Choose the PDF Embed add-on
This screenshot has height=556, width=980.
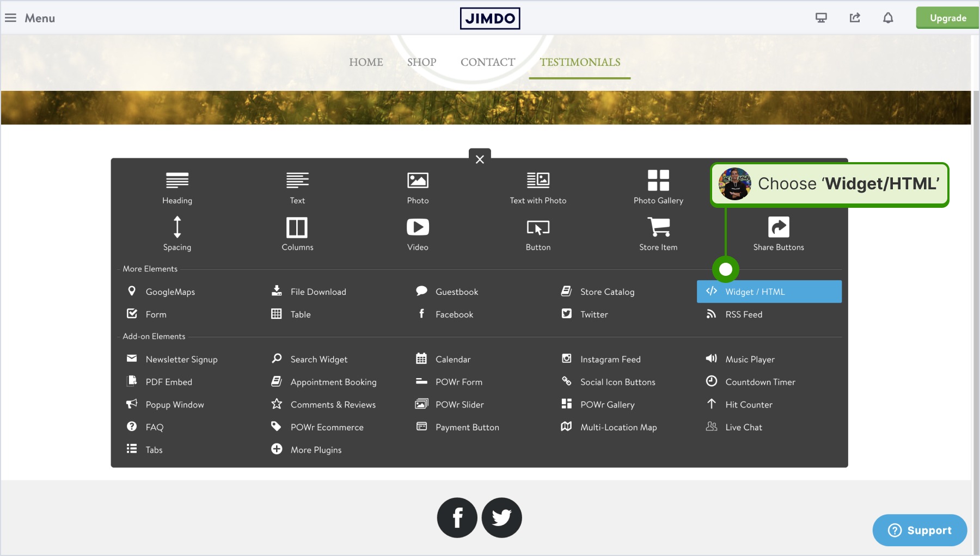pyautogui.click(x=160, y=381)
